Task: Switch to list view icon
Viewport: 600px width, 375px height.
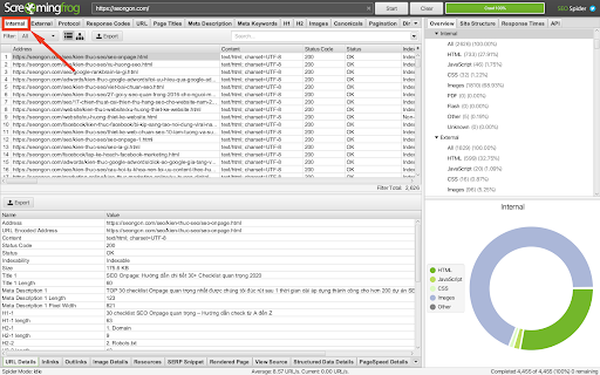Action: [68, 36]
